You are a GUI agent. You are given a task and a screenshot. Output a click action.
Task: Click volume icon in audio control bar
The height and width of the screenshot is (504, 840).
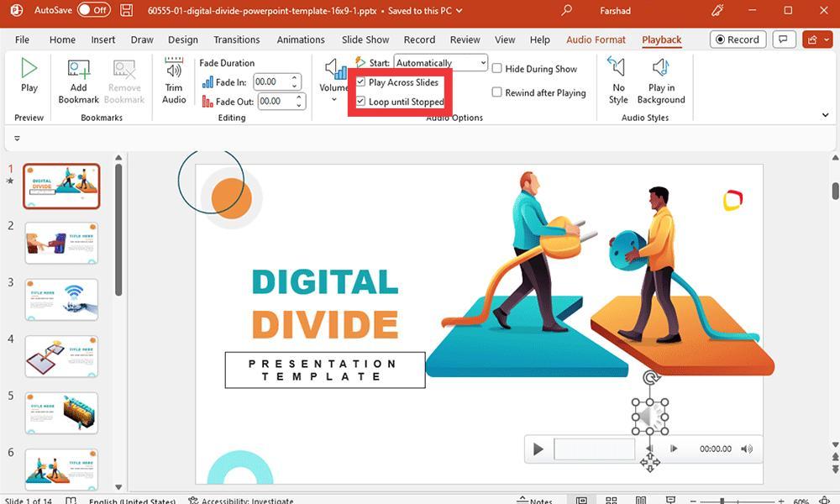(747, 449)
